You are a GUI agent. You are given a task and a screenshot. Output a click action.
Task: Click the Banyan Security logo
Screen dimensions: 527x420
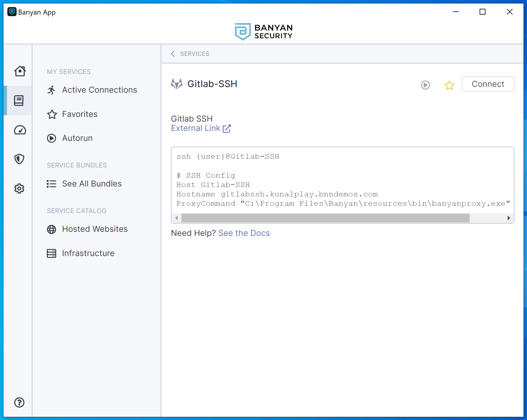click(264, 32)
